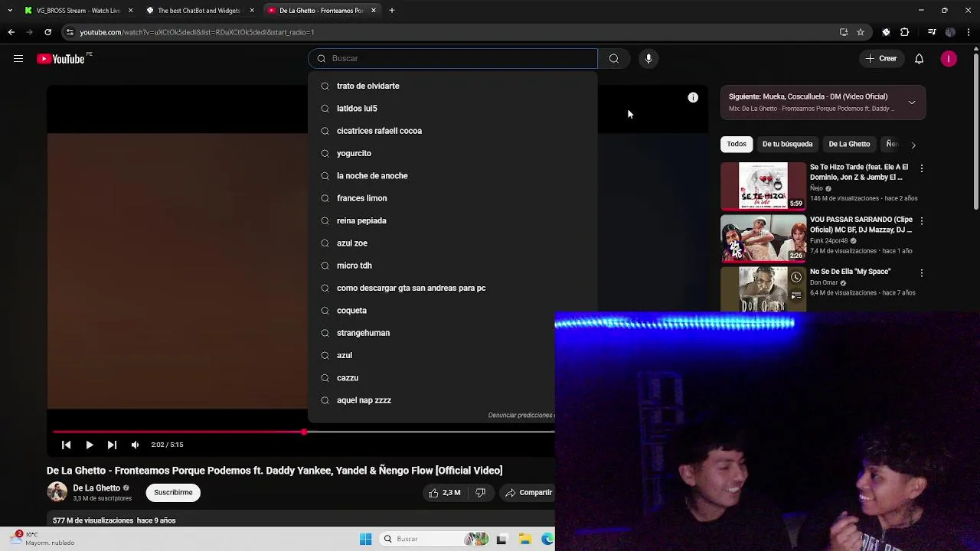Open the account avatar menu

point(949,59)
